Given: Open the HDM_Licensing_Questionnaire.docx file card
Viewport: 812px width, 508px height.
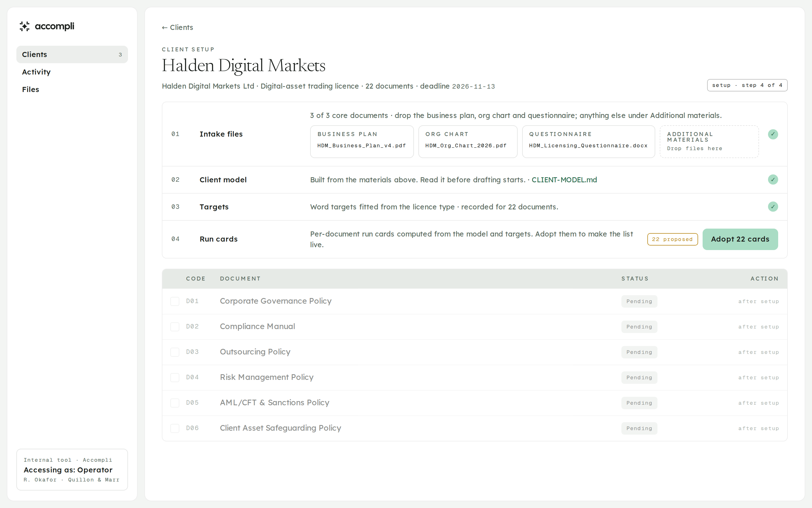Looking at the screenshot, I should point(588,141).
